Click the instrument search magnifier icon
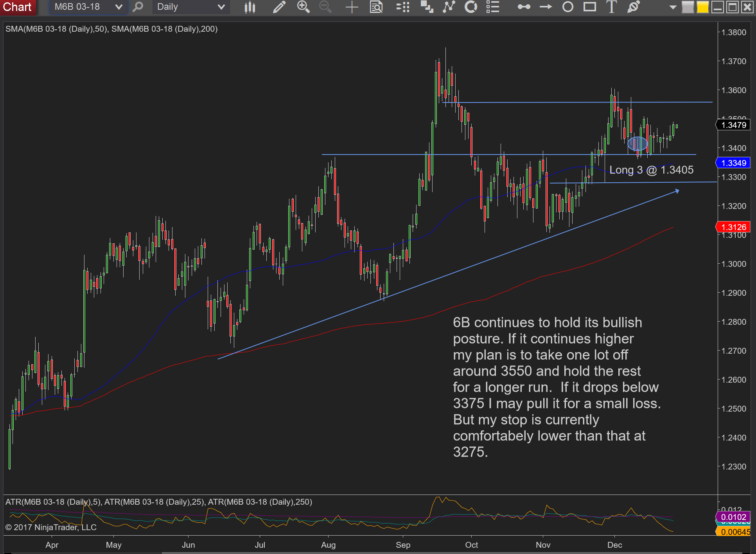 138,7
